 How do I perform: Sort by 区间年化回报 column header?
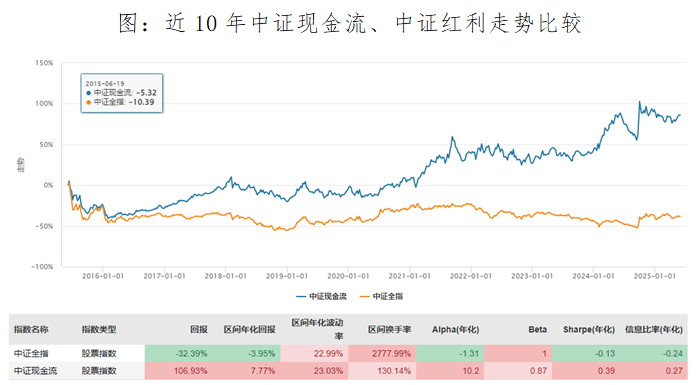(x=250, y=330)
